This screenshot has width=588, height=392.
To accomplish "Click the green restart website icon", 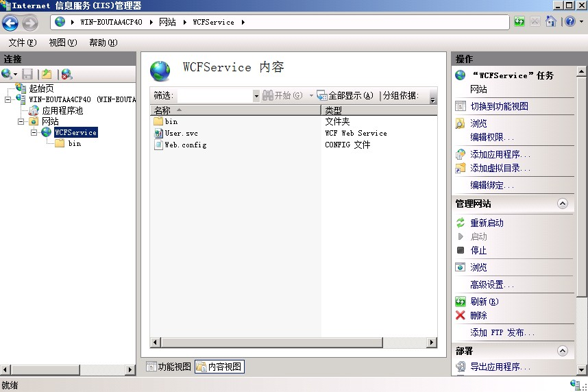I will click(x=461, y=223).
